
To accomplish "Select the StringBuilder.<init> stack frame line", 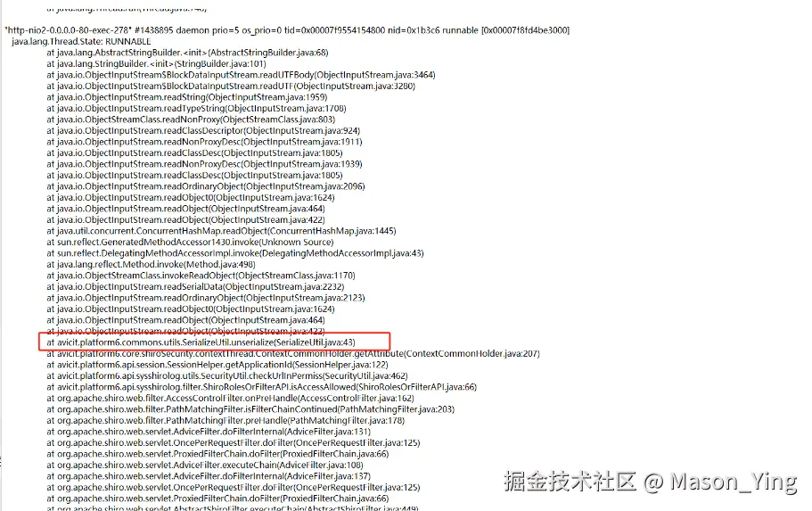I will [x=156, y=63].
